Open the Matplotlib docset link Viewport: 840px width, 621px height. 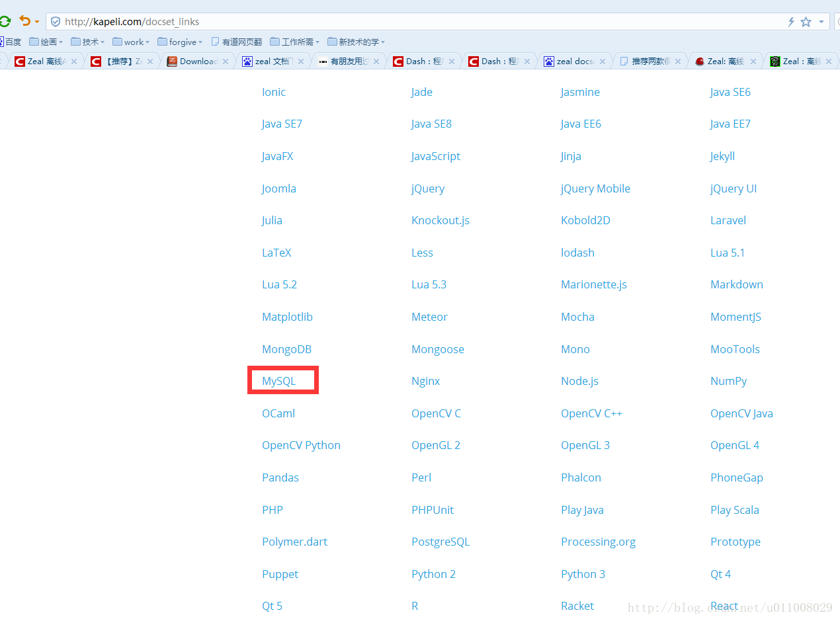287,317
